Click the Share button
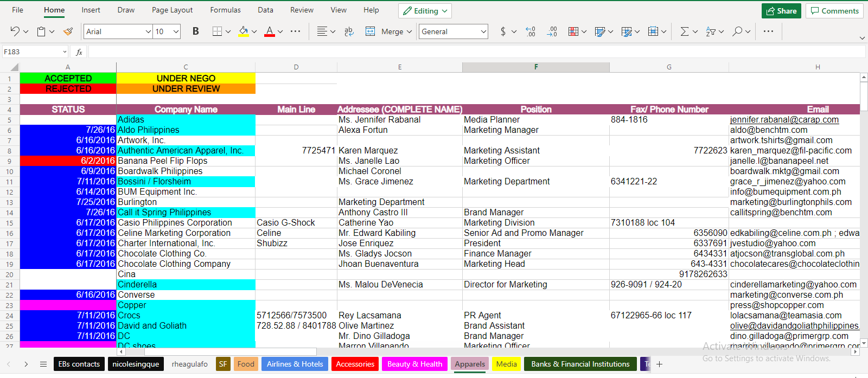 781,11
